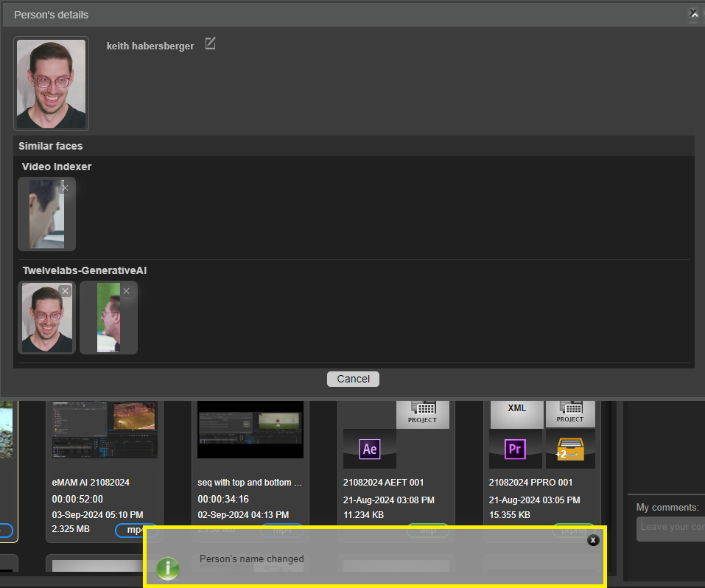Click the PROJECT icon on PPRO 001 card
Screen dimensions: 705x588
570,413
